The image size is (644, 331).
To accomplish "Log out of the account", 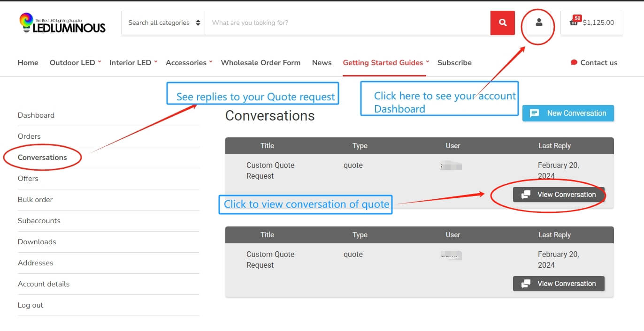I will pyautogui.click(x=31, y=305).
